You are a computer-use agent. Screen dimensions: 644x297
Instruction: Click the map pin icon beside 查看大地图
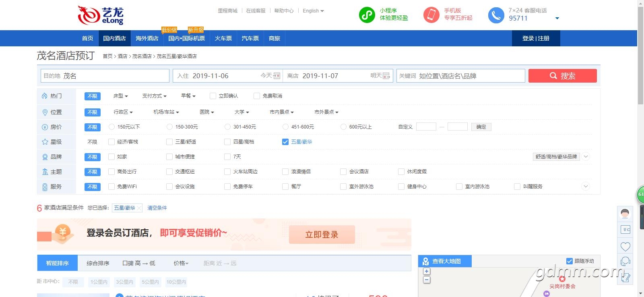click(425, 262)
